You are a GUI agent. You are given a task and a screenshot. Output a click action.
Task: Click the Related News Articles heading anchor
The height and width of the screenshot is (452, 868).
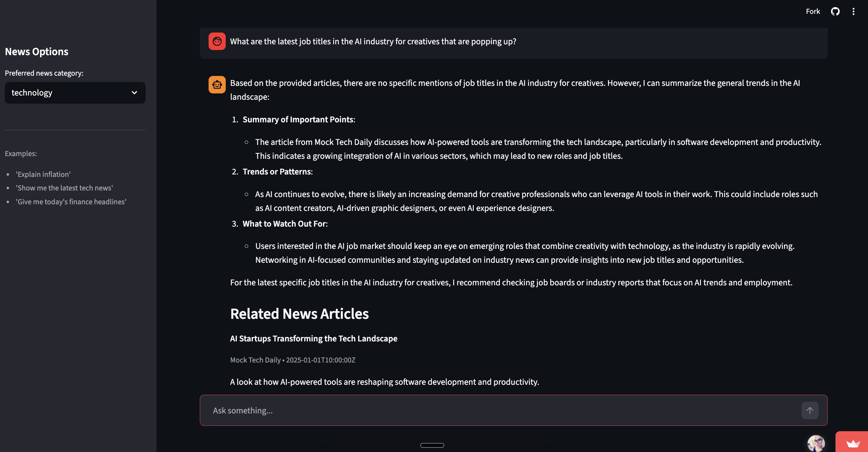tap(299, 314)
